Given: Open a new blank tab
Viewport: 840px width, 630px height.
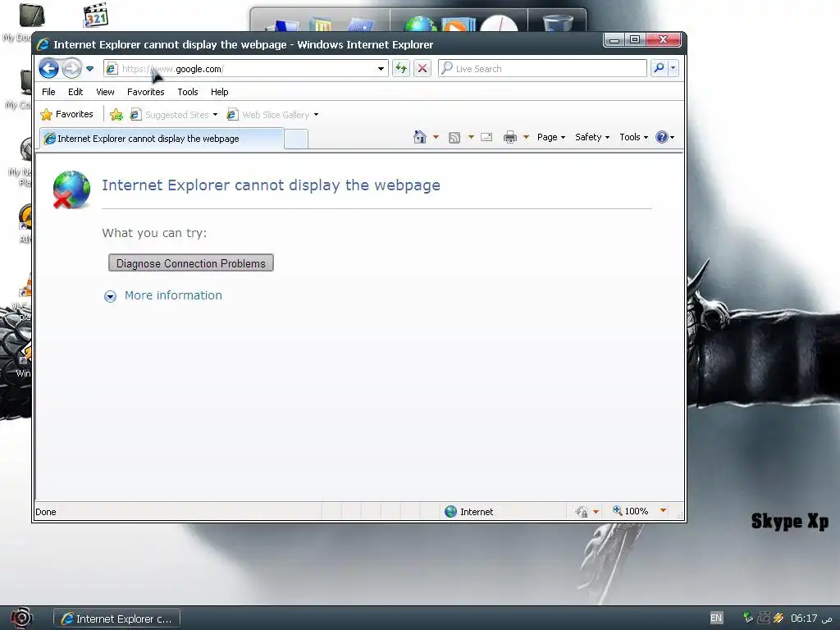Looking at the screenshot, I should 295,139.
